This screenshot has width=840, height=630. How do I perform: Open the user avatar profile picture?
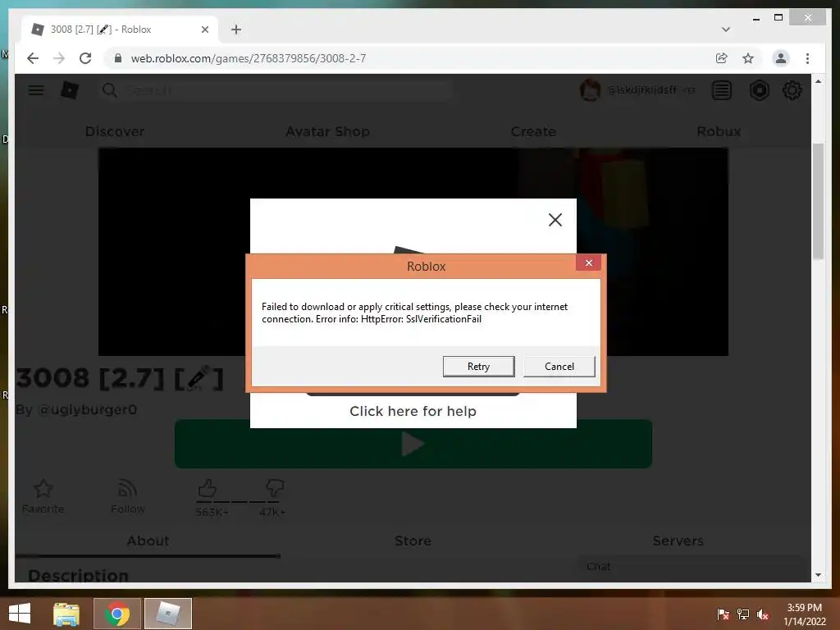590,90
